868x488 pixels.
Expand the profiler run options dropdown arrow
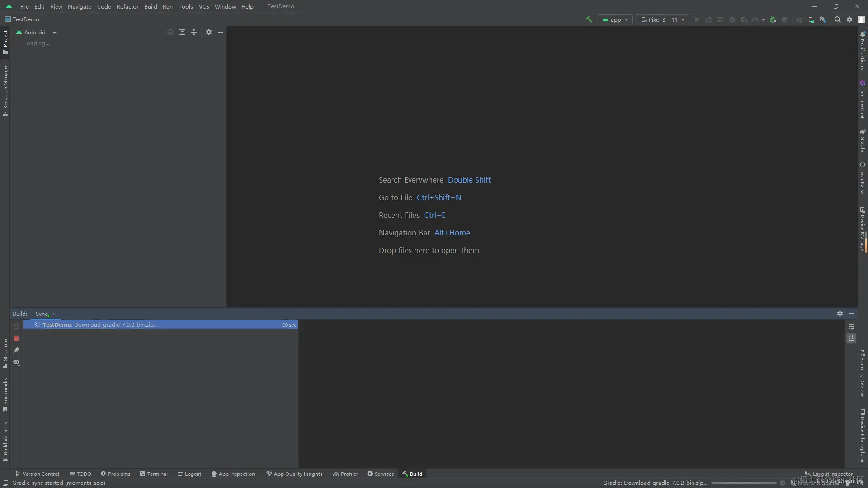764,19
